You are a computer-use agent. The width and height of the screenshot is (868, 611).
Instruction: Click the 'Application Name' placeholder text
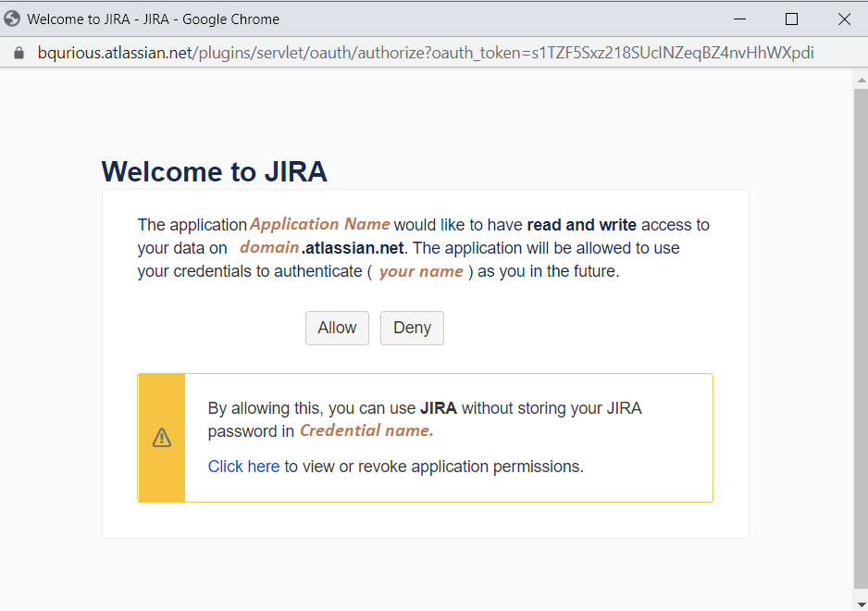click(x=320, y=224)
